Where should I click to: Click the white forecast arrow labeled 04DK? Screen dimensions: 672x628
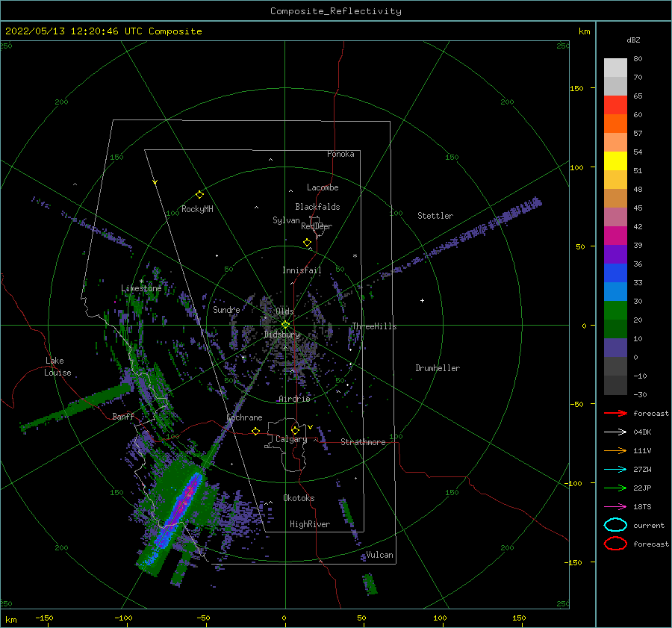click(615, 432)
